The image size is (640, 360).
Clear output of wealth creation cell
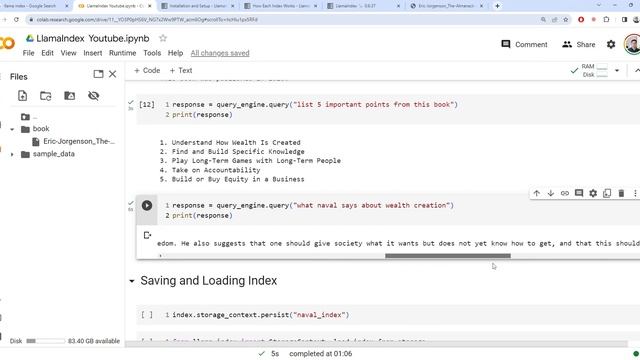click(147, 235)
